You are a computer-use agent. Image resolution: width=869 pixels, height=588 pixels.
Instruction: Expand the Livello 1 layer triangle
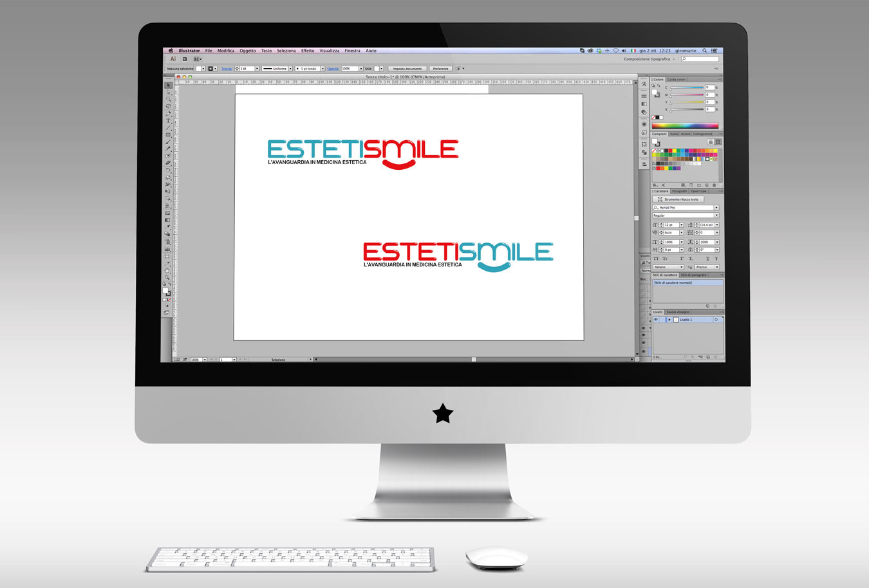tap(669, 320)
